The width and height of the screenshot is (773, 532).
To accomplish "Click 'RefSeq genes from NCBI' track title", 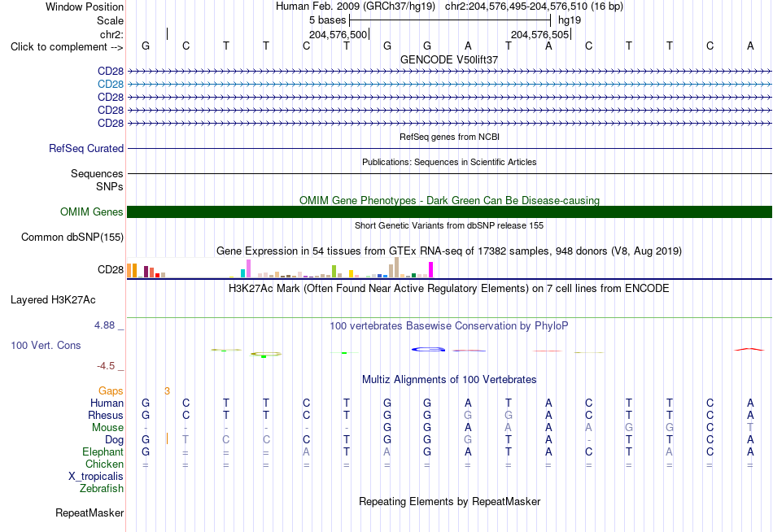I will (449, 137).
